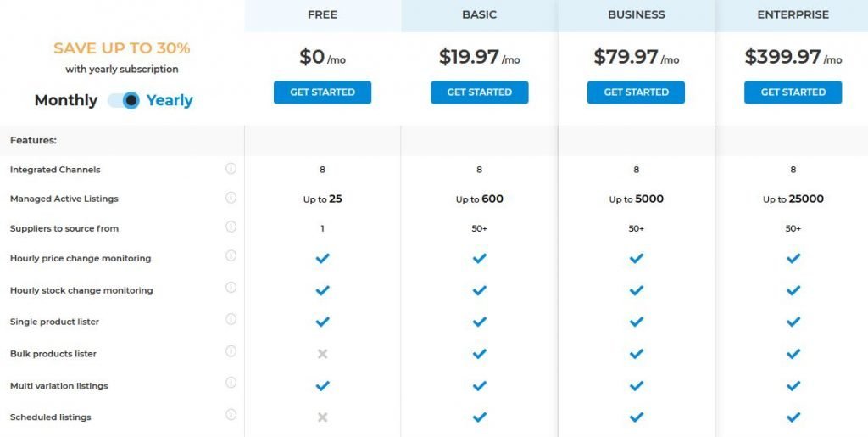Select the ENTERPRISE plan column header
This screenshot has height=437, width=868.
click(x=793, y=15)
